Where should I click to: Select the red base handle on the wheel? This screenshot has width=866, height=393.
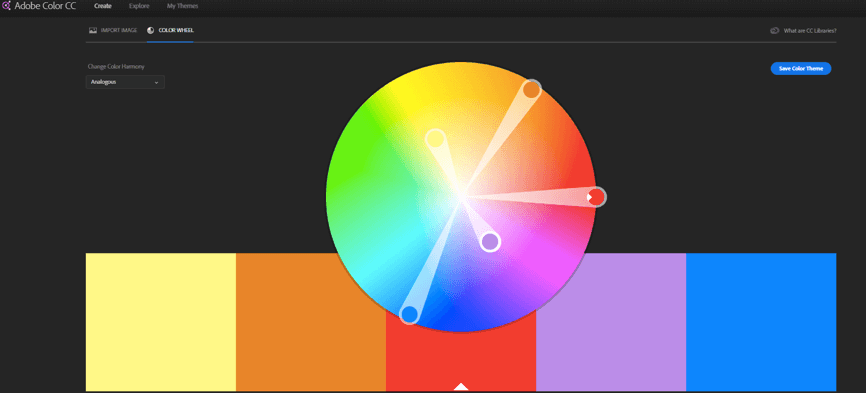click(x=596, y=197)
